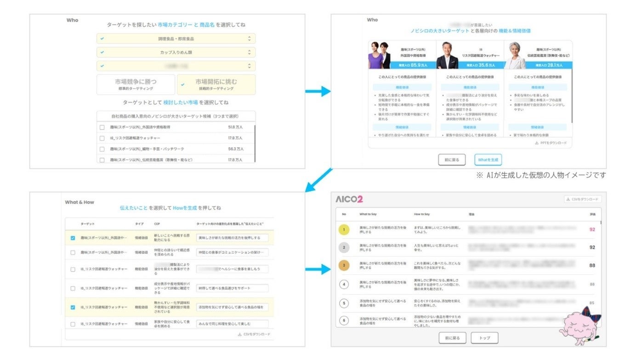
Task: Uncheck the first checked row in What & How table
Action: tap(73, 238)
